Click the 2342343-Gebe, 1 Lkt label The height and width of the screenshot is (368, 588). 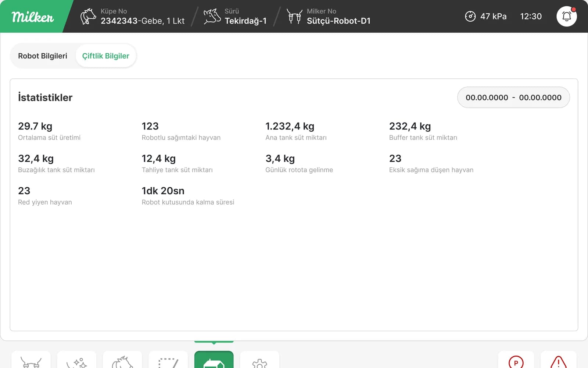point(143,21)
